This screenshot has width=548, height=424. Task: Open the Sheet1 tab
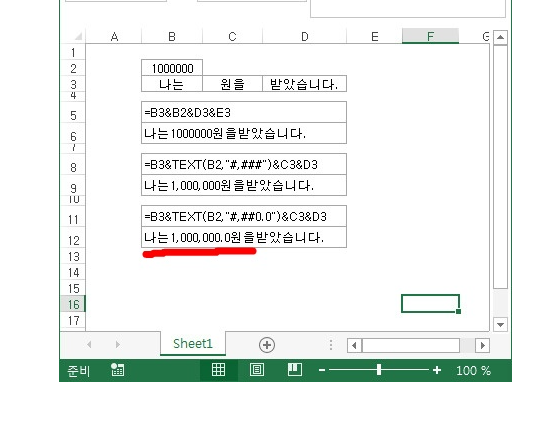coord(193,344)
